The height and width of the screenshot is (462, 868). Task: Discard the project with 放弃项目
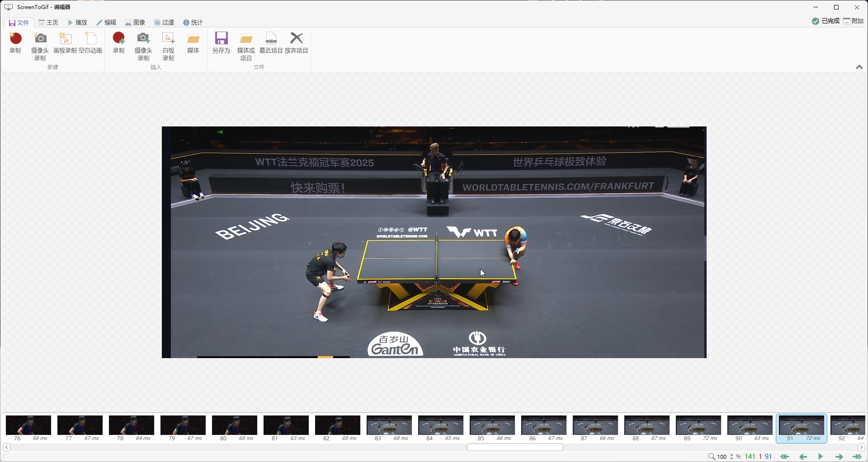(296, 39)
